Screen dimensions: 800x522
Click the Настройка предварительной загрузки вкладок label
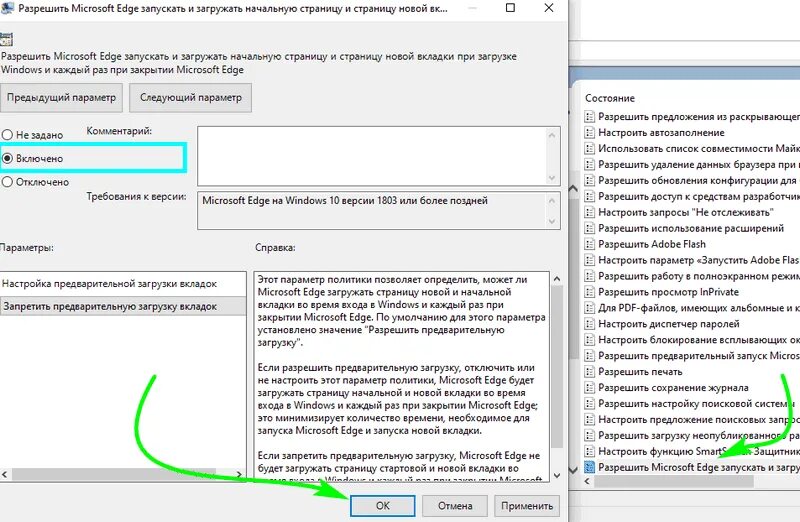coord(110,284)
